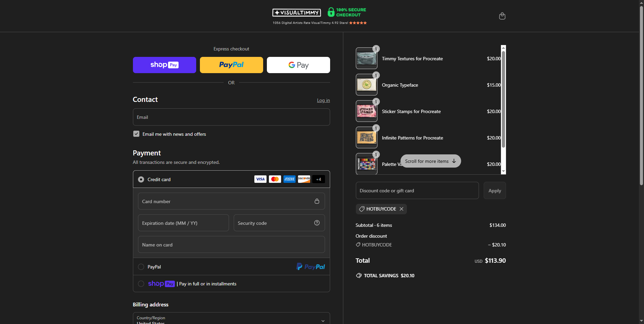Click Scroll for more items button

[x=431, y=161]
